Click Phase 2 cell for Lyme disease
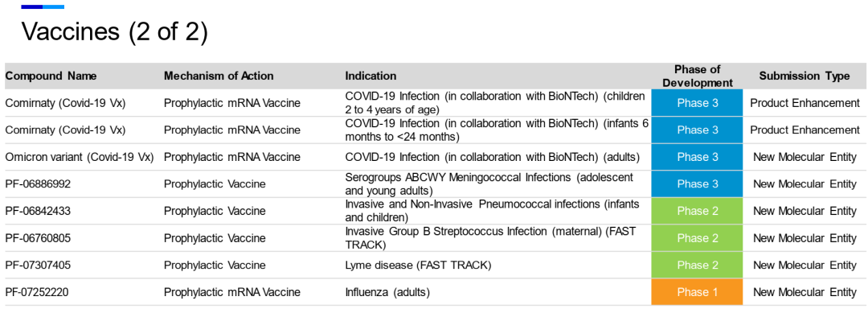 pos(698,265)
